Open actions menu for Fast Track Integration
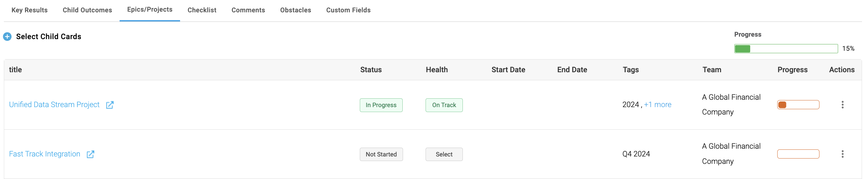 pyautogui.click(x=842, y=154)
